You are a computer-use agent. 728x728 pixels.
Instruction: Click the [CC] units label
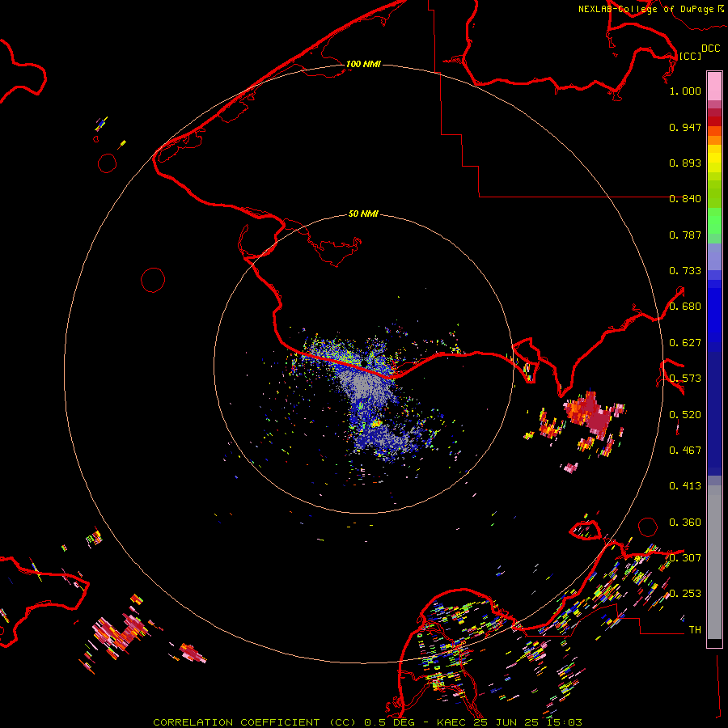690,56
